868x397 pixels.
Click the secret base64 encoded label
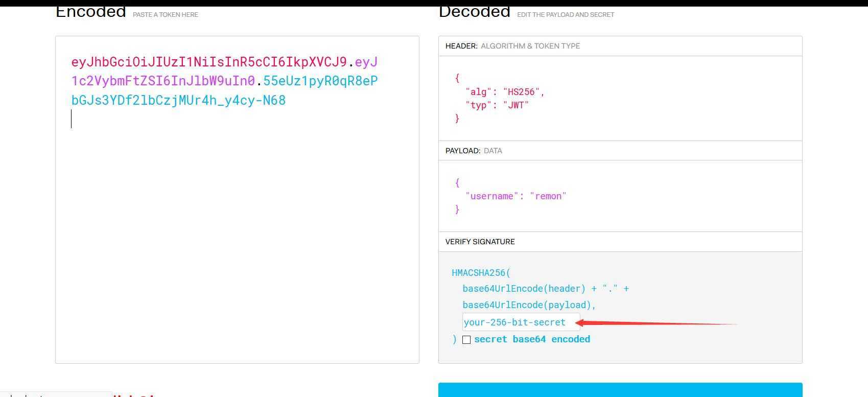(x=532, y=339)
